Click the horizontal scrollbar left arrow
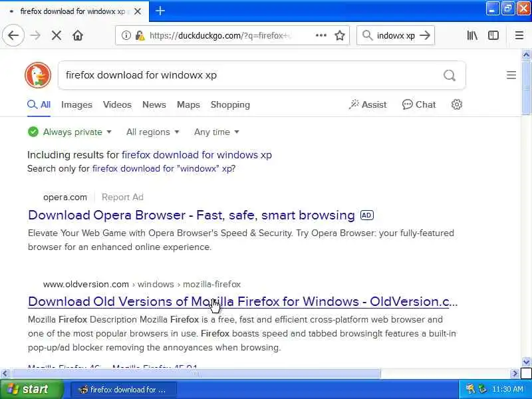The image size is (532, 399). (5, 374)
